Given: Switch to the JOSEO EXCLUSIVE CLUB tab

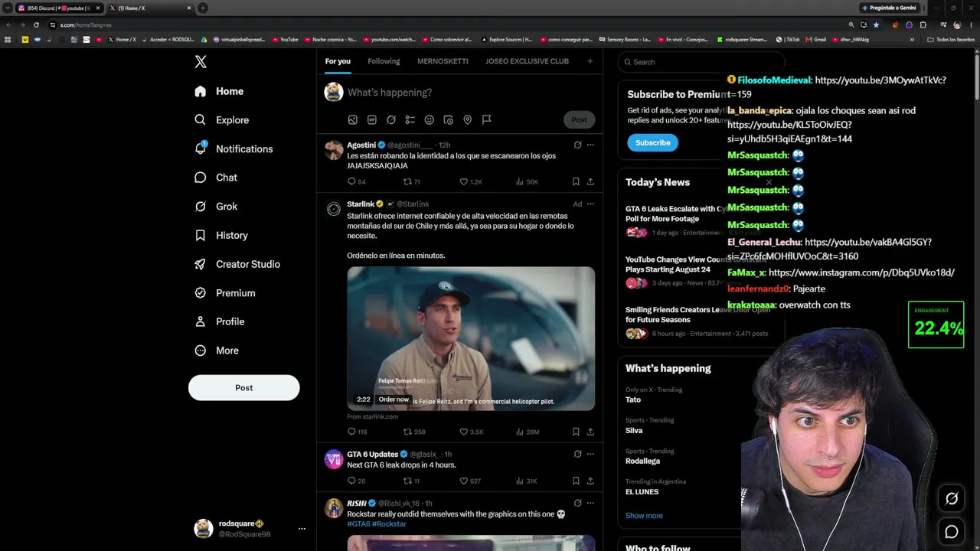Looking at the screenshot, I should coord(527,61).
